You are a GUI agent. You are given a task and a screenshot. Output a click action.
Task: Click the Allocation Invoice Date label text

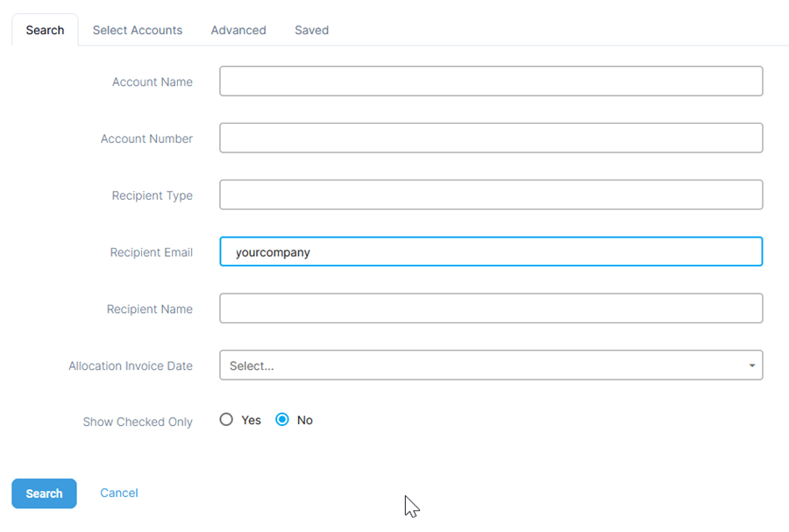tap(131, 366)
